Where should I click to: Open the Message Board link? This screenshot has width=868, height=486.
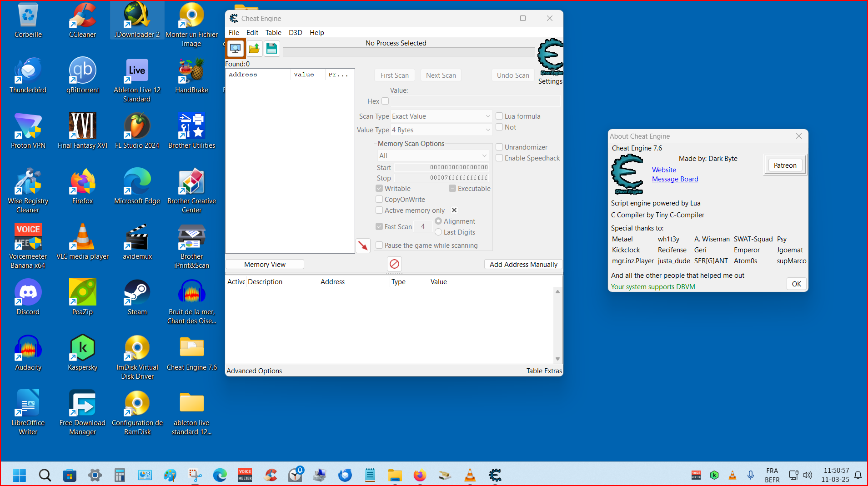pyautogui.click(x=675, y=179)
